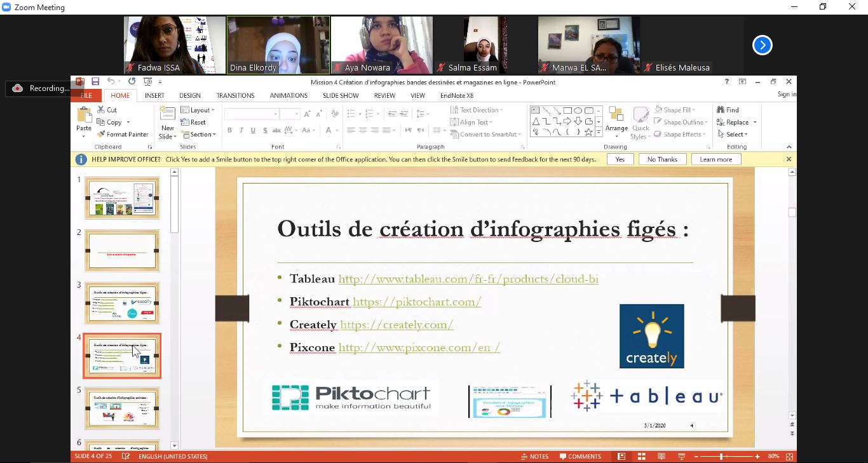The height and width of the screenshot is (463, 868).
Task: Expand the Section dropdown
Action: pyautogui.click(x=198, y=135)
